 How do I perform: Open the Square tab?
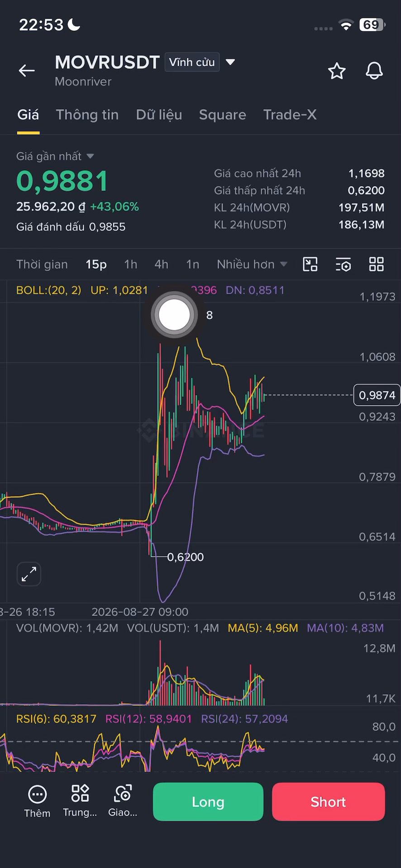pos(223,115)
